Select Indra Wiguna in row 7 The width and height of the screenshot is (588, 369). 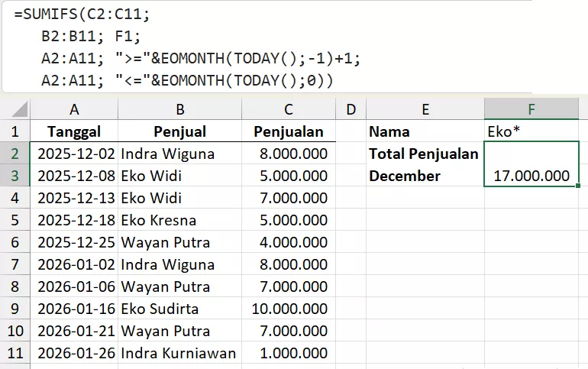180,264
